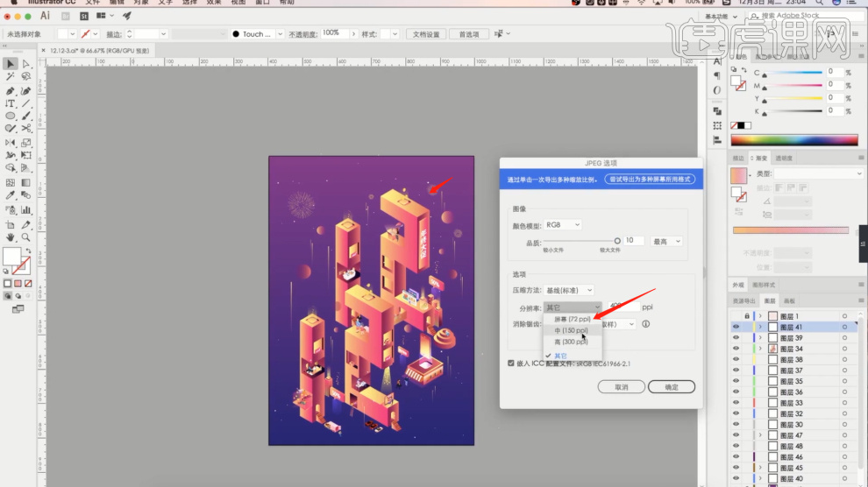868x487 pixels.
Task: Select the Hand tool
Action: (x=10, y=237)
